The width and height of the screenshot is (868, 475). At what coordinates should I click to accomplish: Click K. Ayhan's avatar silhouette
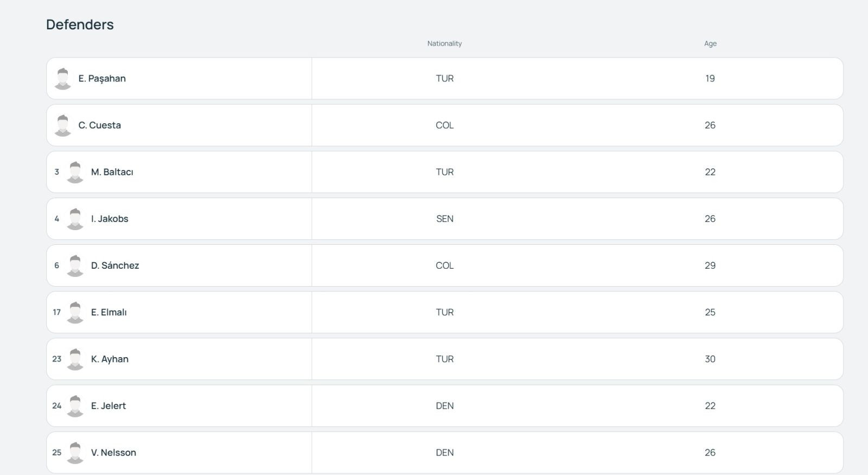75,359
